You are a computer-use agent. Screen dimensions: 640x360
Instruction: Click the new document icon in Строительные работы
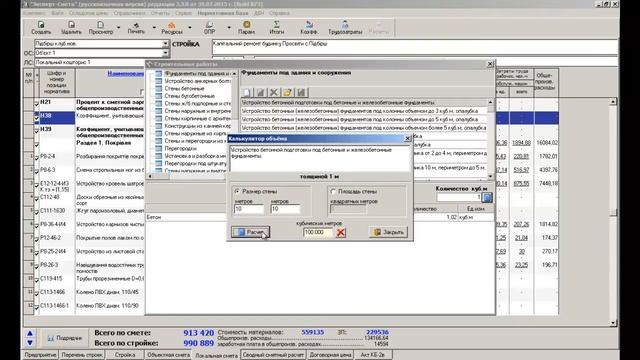pyautogui.click(x=247, y=93)
